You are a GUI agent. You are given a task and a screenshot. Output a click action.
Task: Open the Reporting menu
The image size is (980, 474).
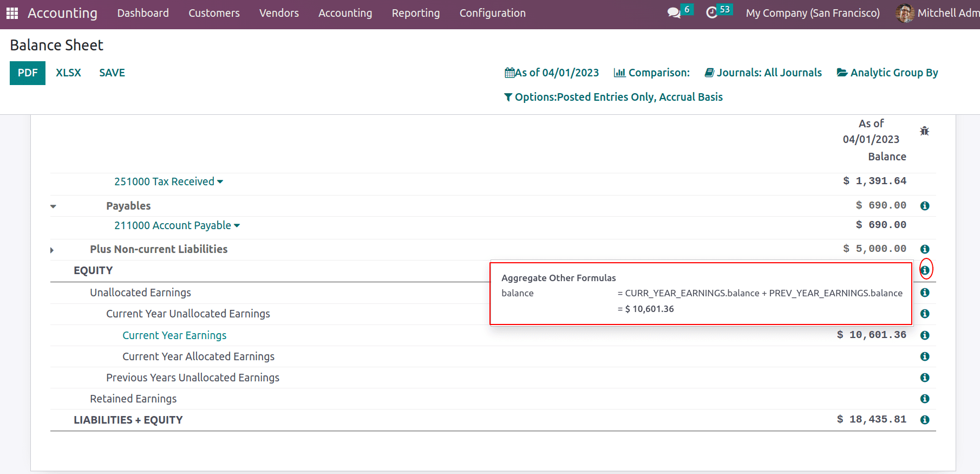[x=415, y=13]
